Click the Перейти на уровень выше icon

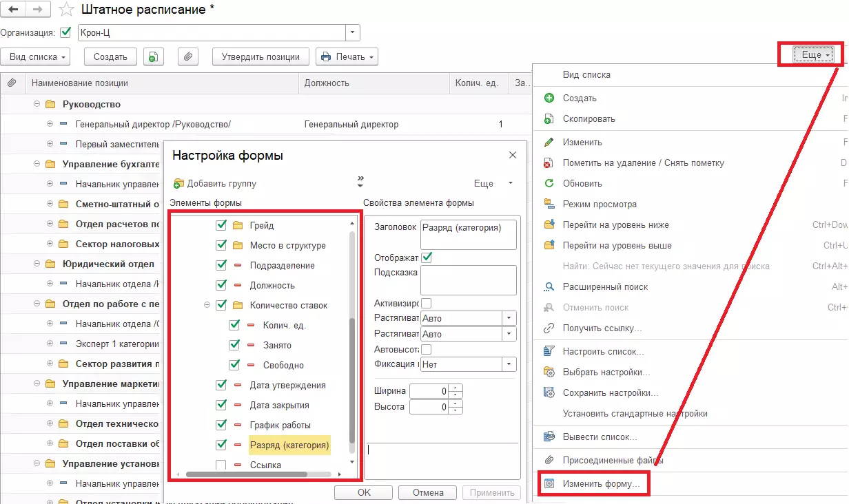549,245
